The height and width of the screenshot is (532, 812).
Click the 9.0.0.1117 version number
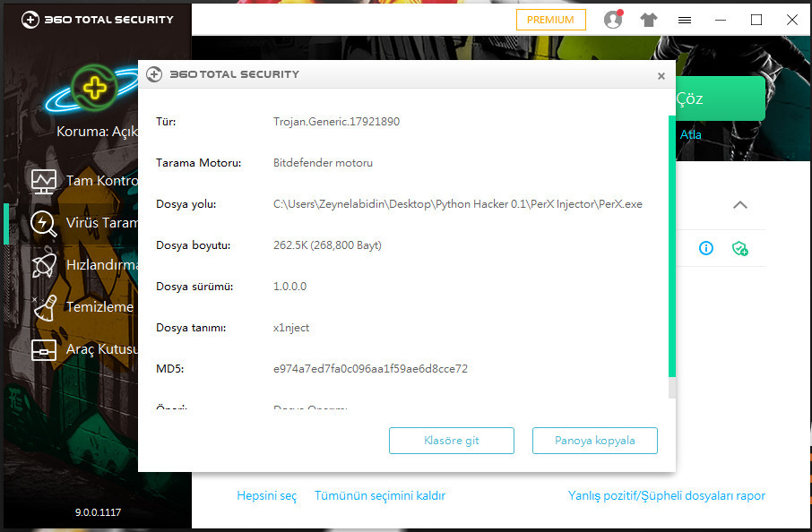(98, 512)
